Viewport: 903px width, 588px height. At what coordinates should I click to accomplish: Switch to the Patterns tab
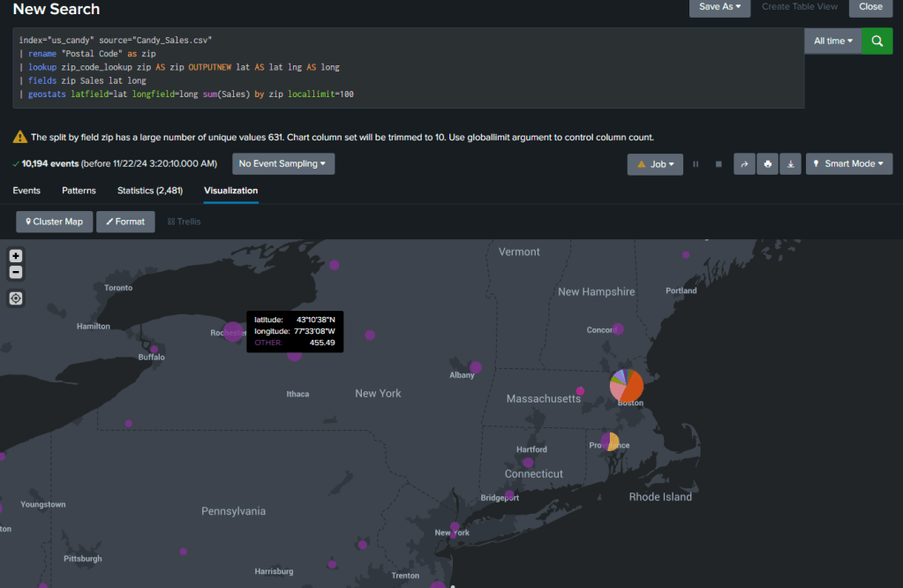79,191
